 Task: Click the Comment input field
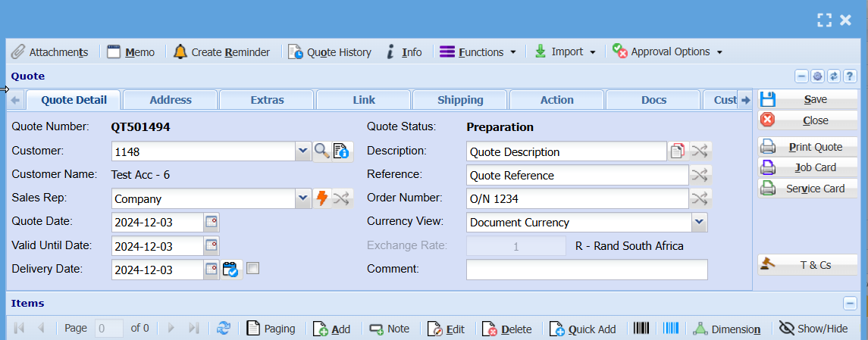pyautogui.click(x=587, y=270)
